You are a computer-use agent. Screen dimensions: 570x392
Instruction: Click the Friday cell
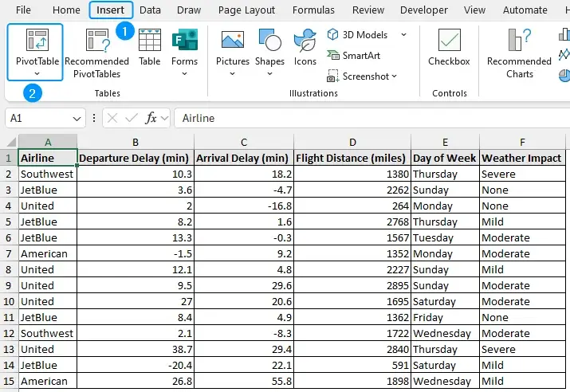coord(446,317)
